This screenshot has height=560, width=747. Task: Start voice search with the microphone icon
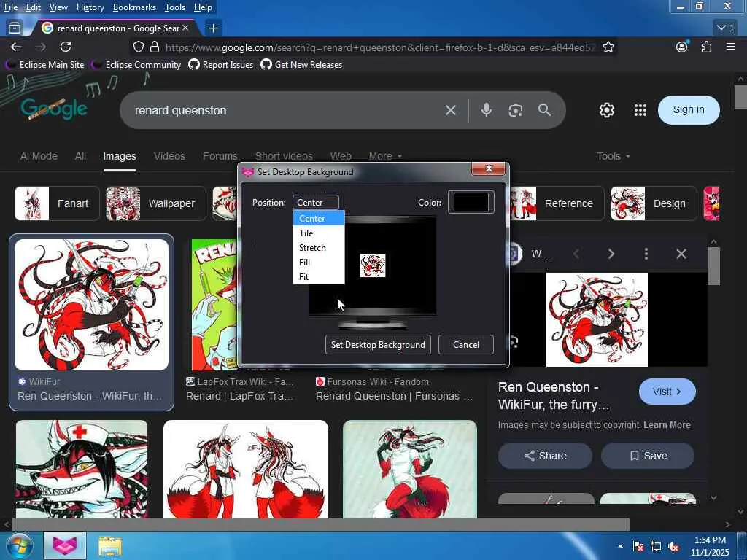pos(487,110)
